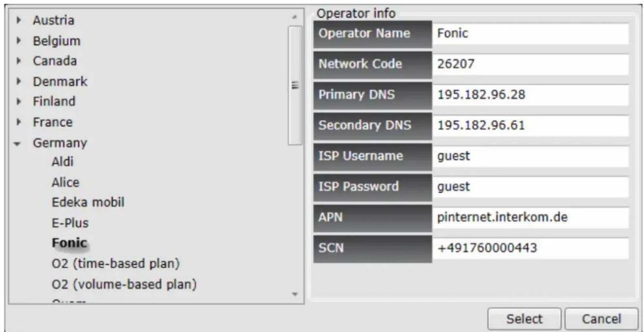Choose the E-Plus operator
The width and height of the screenshot is (644, 332).
pyautogui.click(x=70, y=223)
